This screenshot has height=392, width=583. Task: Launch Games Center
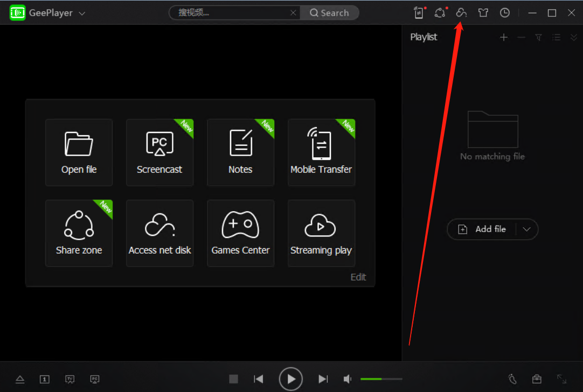pyautogui.click(x=240, y=233)
